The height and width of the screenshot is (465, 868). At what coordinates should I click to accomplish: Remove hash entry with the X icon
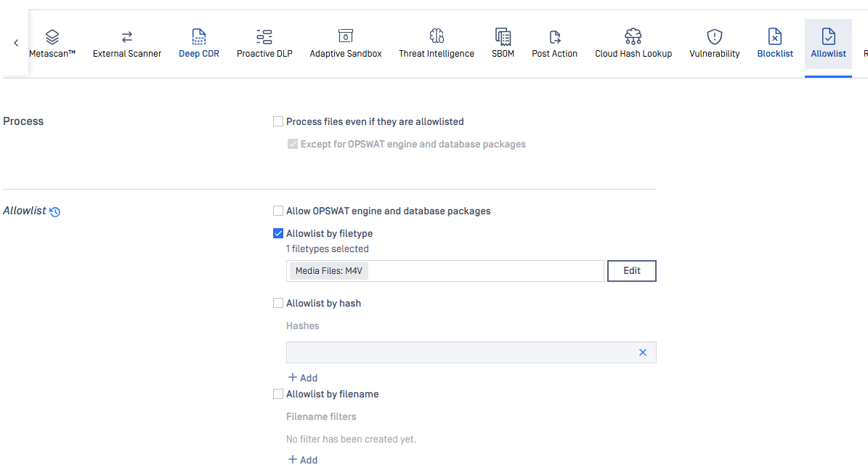click(643, 352)
